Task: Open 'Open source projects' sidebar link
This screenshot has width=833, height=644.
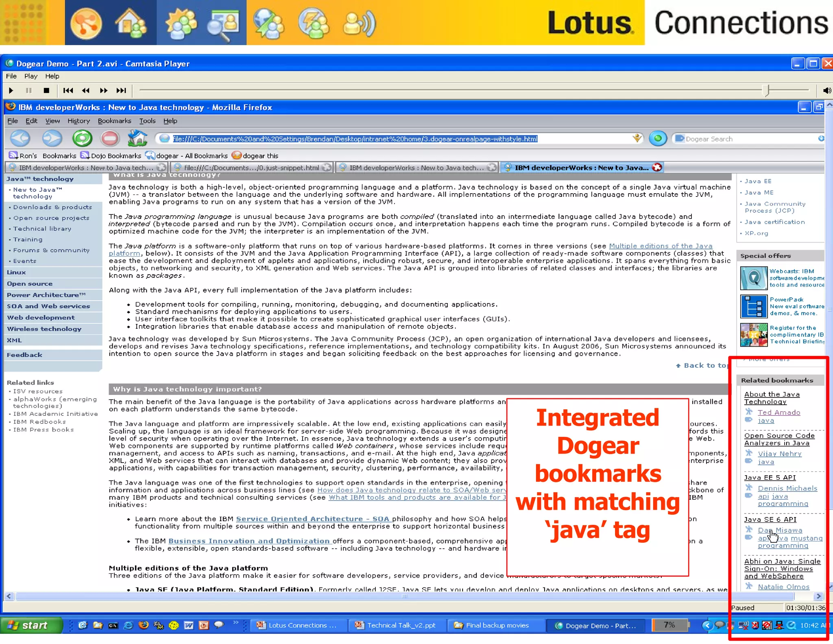Action: pyautogui.click(x=51, y=218)
